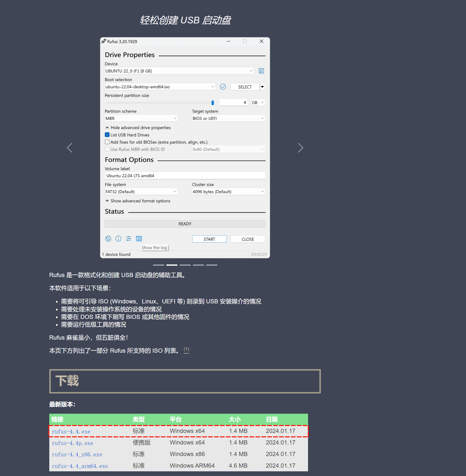Image resolution: width=466 pixels, height=476 pixels.
Task: Click the persistent partition size value field
Action: [233, 102]
